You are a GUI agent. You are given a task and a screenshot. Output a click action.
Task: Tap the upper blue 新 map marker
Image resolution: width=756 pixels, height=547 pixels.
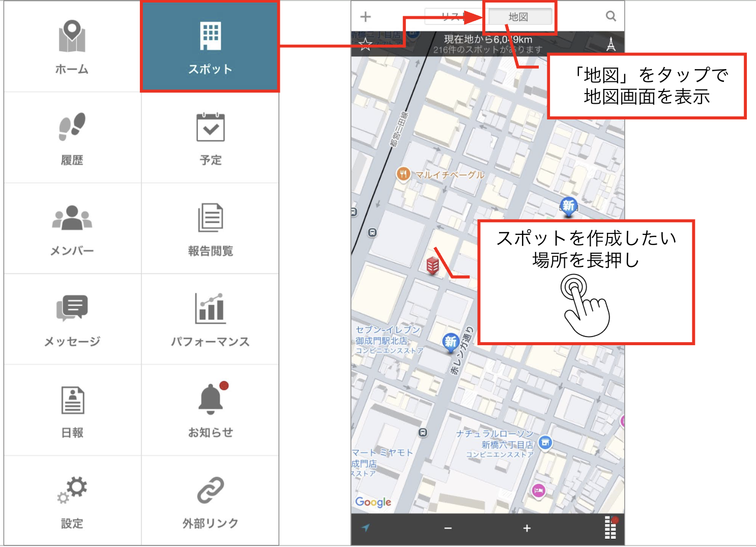point(568,206)
